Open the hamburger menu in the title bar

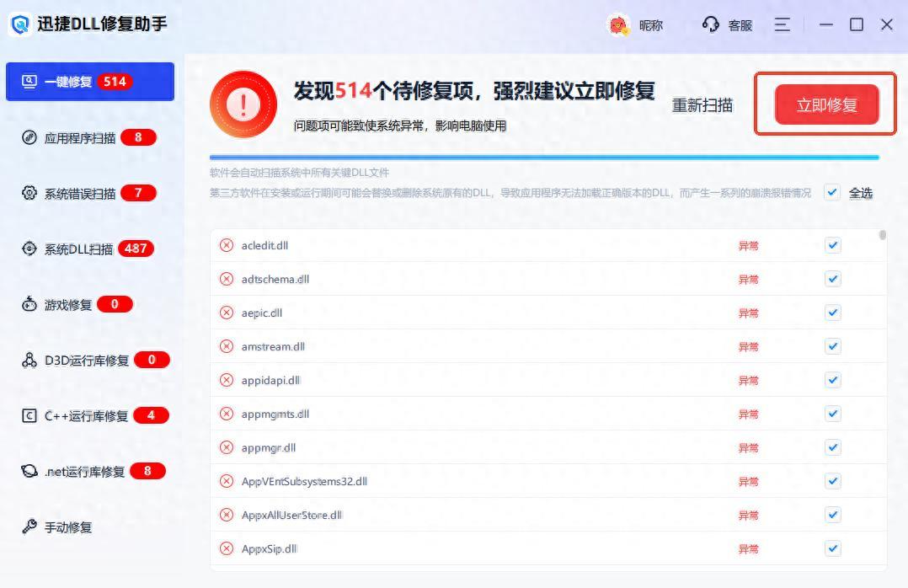tap(782, 25)
